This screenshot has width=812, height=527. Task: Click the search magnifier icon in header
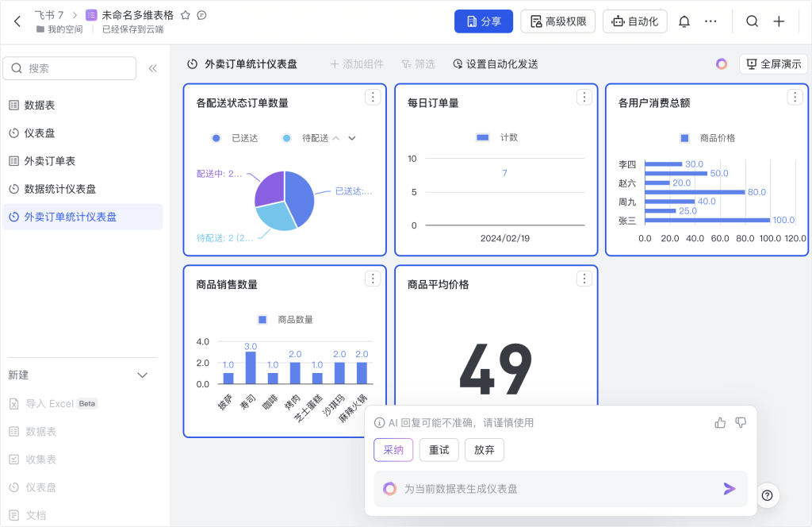tap(752, 21)
